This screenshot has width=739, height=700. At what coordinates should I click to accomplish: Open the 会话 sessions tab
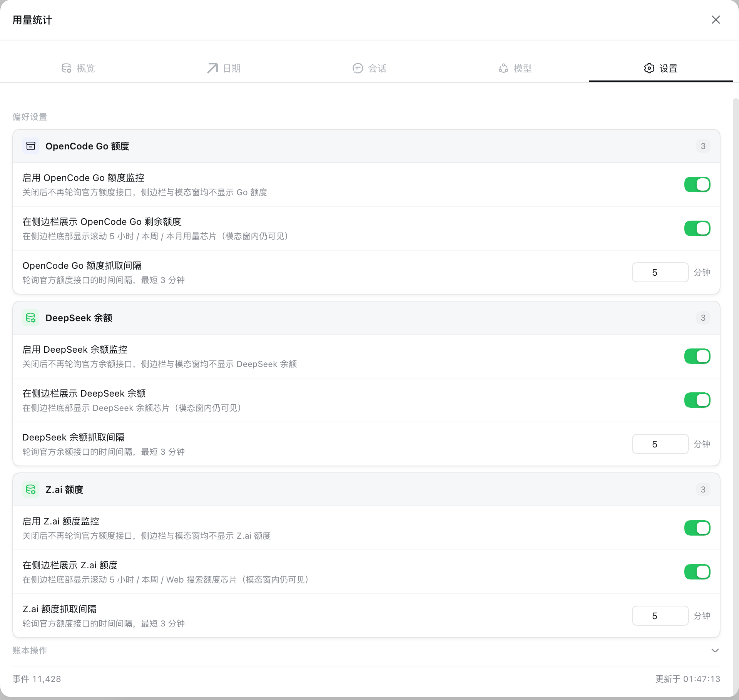369,68
